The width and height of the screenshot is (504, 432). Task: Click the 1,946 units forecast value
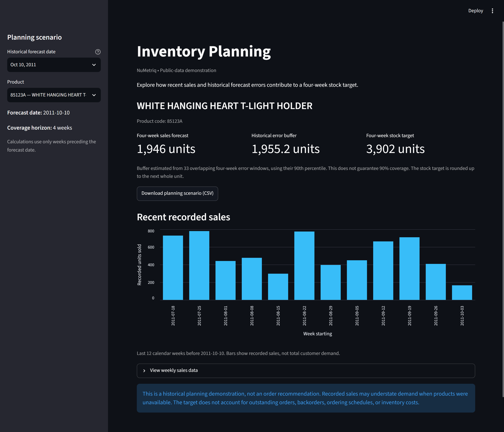tap(166, 149)
